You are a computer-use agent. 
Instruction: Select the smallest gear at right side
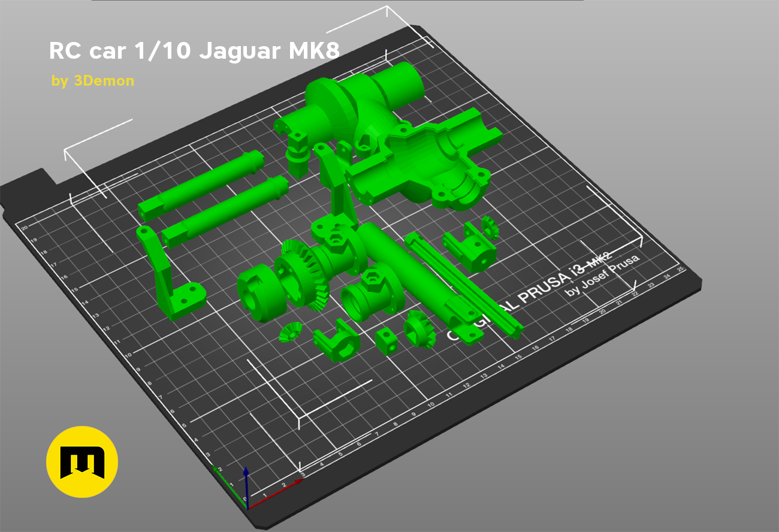pyautogui.click(x=490, y=227)
